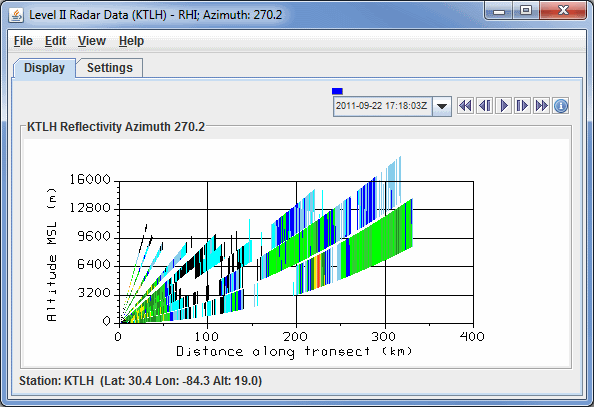Step back one animation frame
Screen dimensions: 594x407
coord(485,105)
